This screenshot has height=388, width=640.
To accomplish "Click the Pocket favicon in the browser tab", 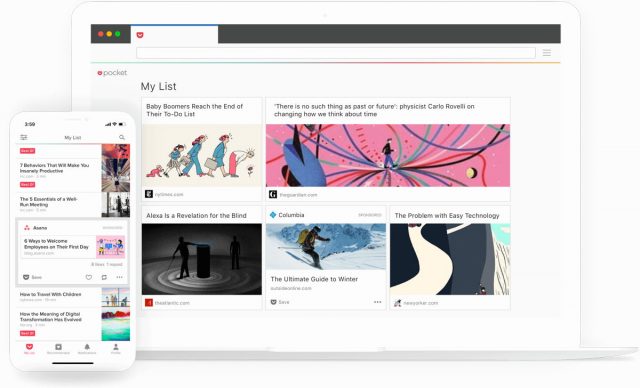I will 140,35.
